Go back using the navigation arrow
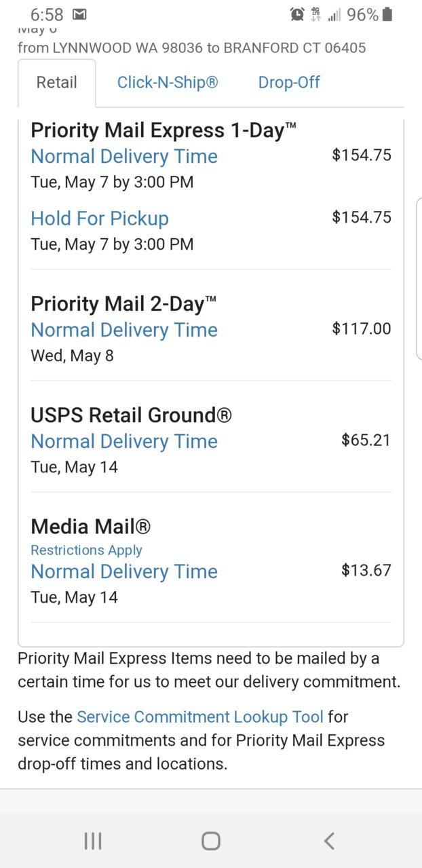This screenshot has width=422, height=868. tap(329, 841)
